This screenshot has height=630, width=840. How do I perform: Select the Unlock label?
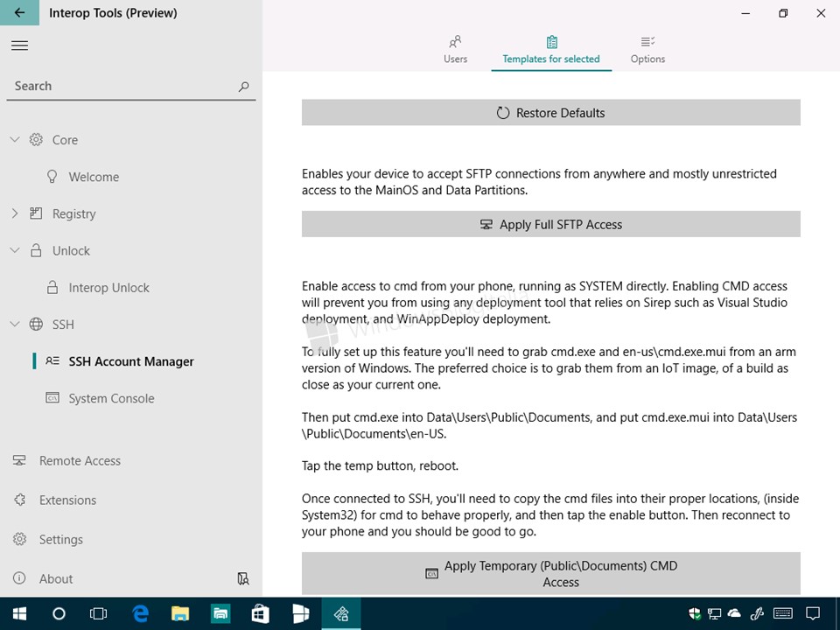[71, 251]
